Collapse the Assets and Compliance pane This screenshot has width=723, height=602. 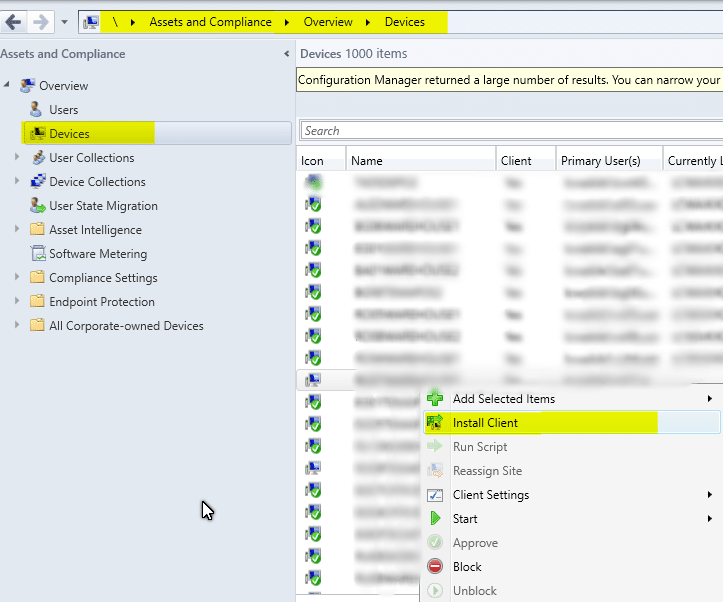[x=286, y=54]
